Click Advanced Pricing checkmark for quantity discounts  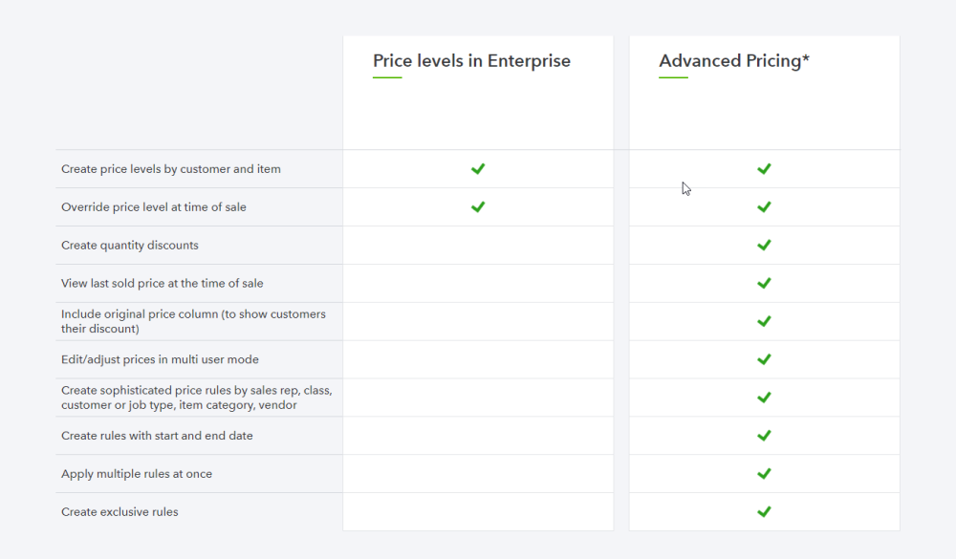(x=764, y=245)
